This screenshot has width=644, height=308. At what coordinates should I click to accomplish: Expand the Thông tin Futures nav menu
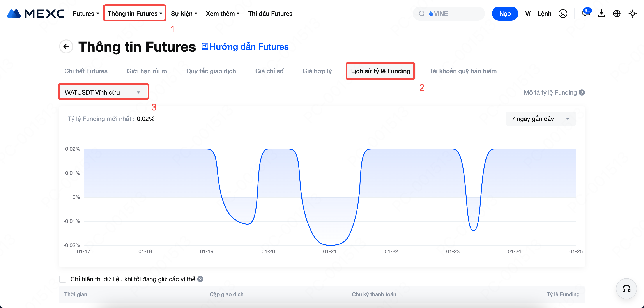tap(135, 14)
